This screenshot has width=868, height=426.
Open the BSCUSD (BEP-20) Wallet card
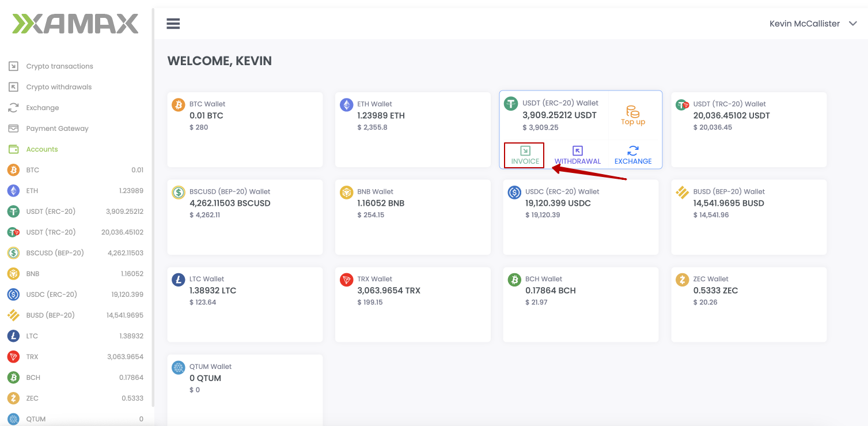coord(245,217)
